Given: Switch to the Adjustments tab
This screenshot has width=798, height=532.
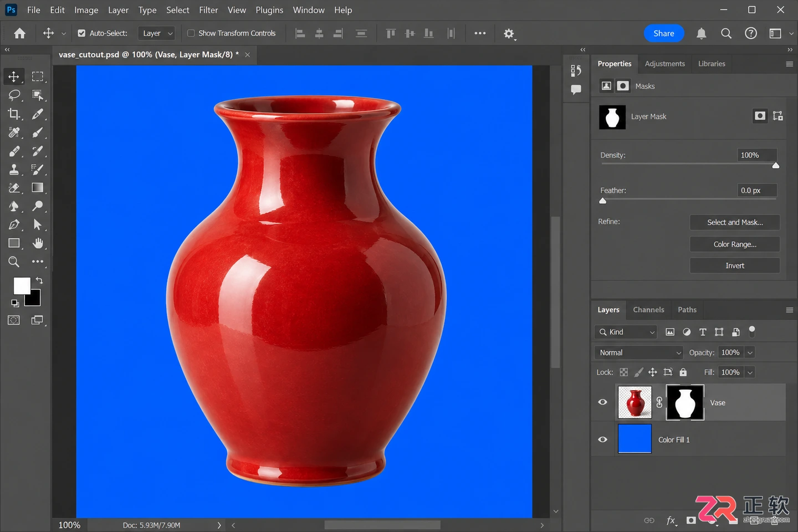Looking at the screenshot, I should (664, 64).
